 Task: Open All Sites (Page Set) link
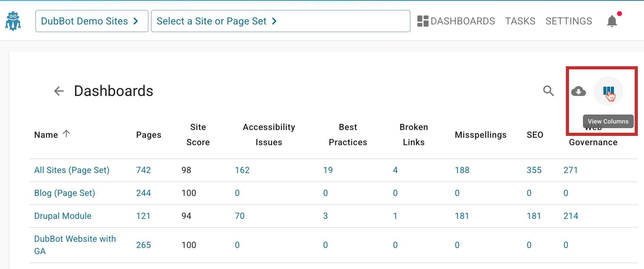pos(72,170)
